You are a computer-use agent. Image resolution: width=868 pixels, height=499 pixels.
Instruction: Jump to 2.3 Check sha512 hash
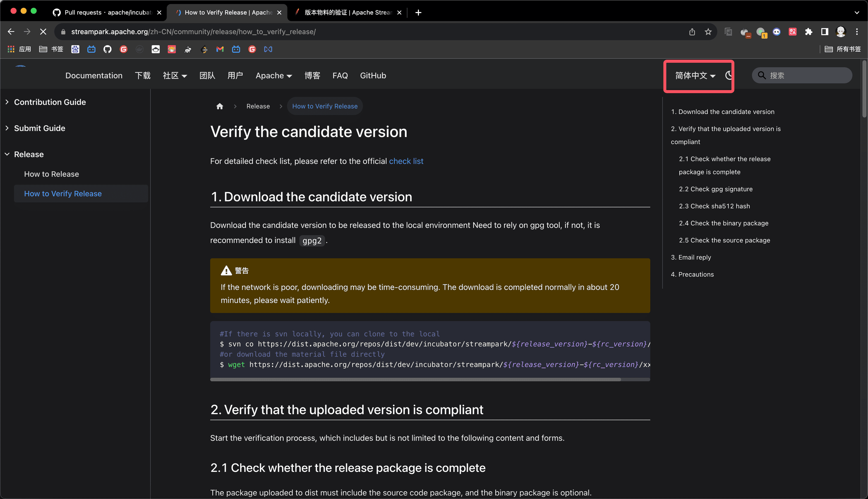click(x=714, y=206)
